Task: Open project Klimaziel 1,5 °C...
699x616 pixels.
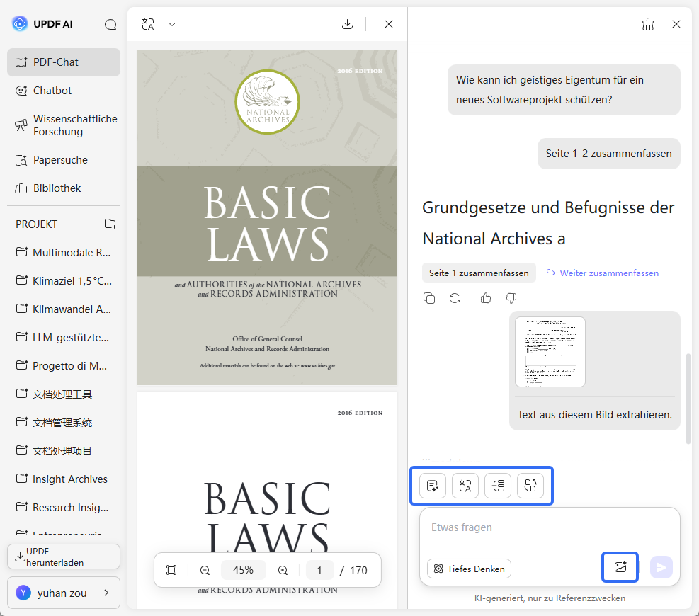Action: click(64, 281)
